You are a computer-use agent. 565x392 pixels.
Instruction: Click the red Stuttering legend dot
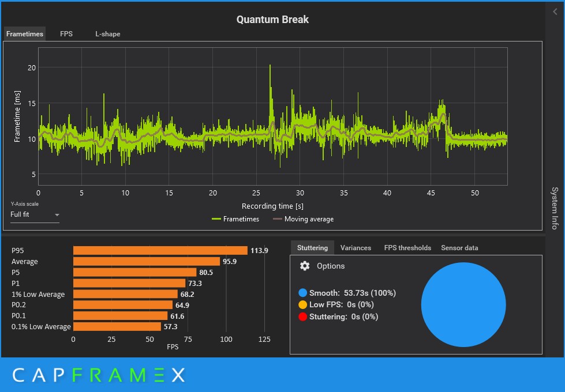(302, 316)
